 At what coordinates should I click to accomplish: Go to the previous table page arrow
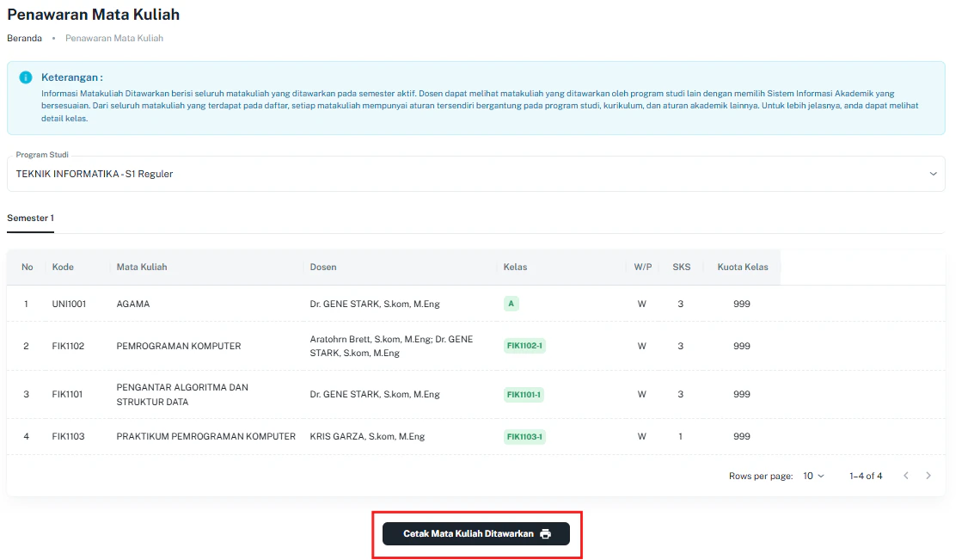pyautogui.click(x=905, y=477)
